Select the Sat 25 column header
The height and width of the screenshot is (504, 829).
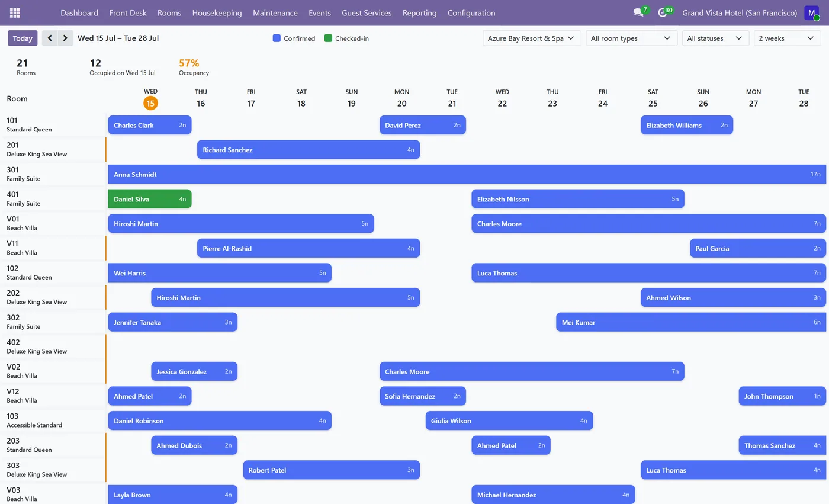[x=653, y=98]
